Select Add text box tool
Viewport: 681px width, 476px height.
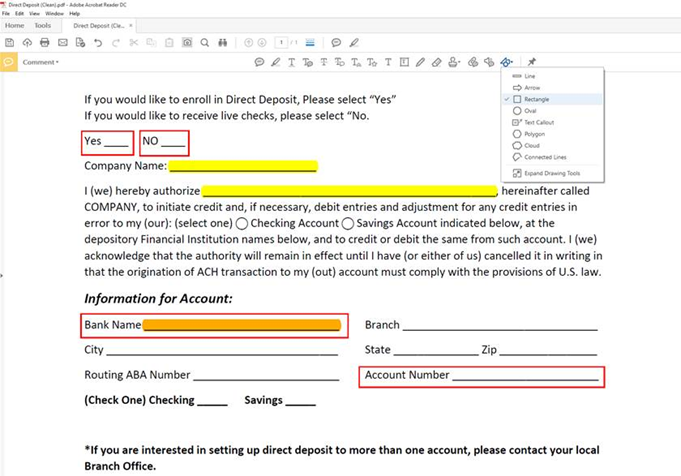[x=404, y=62]
